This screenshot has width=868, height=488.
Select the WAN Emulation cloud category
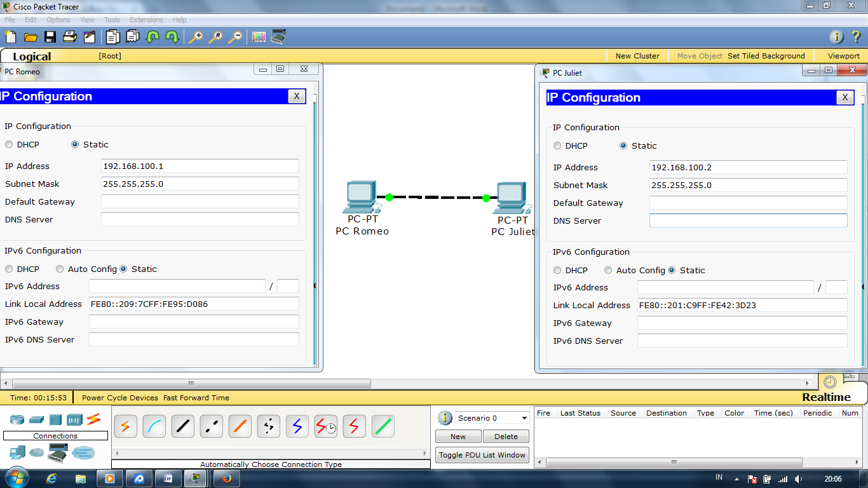pyautogui.click(x=37, y=452)
